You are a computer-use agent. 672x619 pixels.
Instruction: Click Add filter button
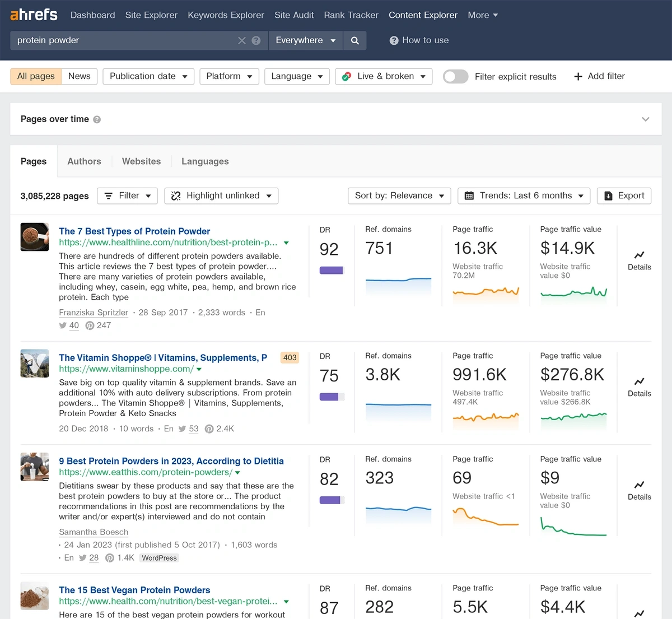(599, 76)
